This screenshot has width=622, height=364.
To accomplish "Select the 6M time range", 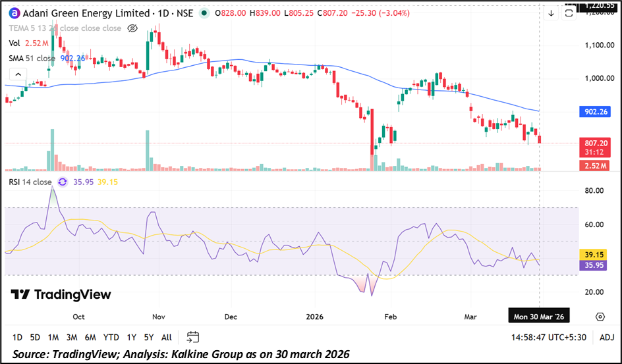I will point(90,337).
